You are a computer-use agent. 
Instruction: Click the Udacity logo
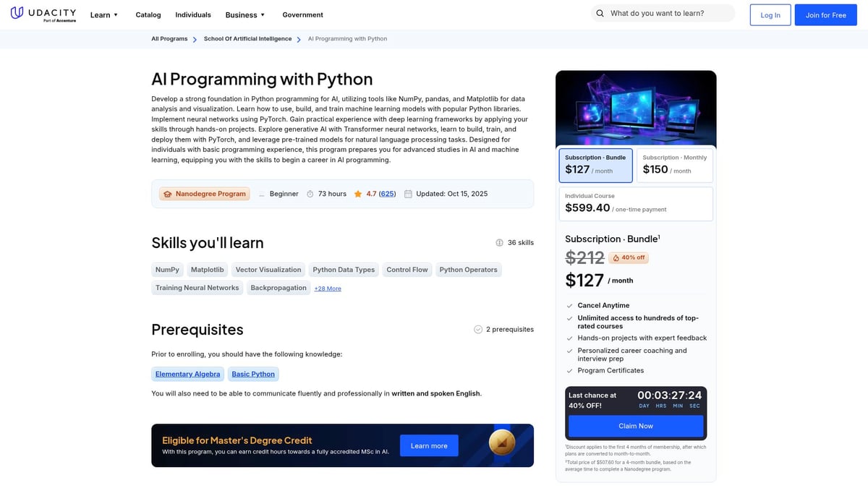point(43,14)
